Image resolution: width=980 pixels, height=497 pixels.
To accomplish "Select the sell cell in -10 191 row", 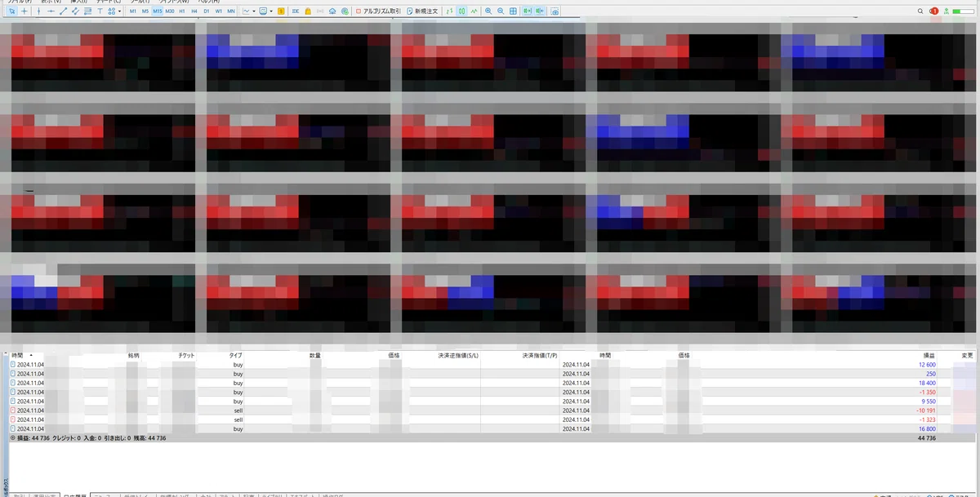I will click(238, 410).
